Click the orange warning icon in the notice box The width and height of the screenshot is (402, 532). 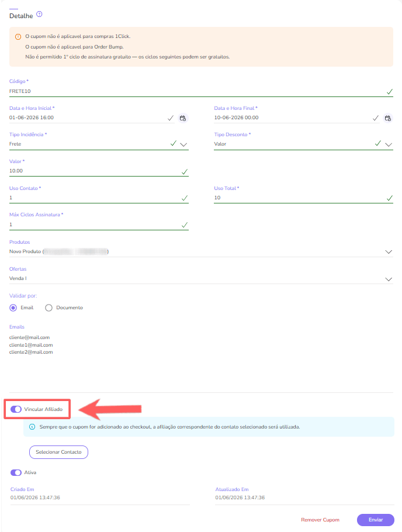(x=18, y=37)
